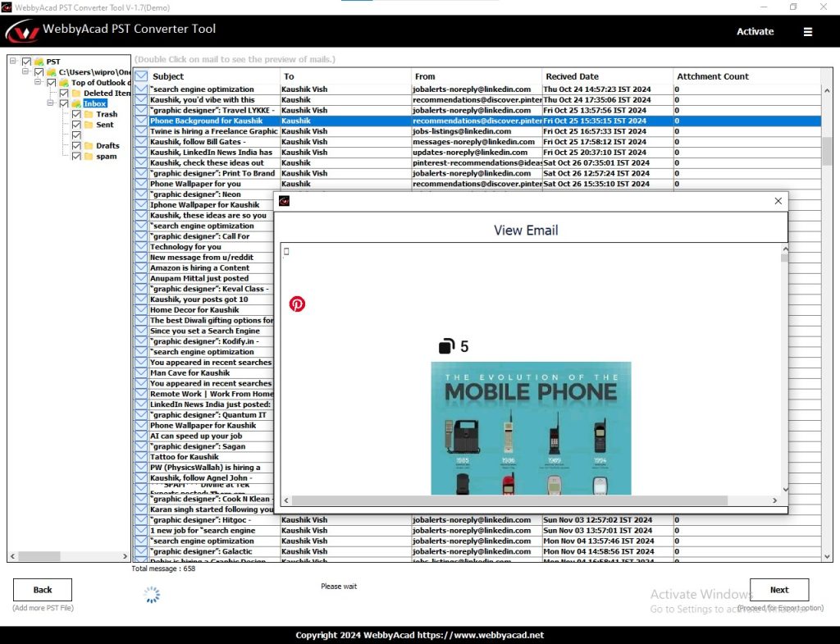
Task: Click the mail icon for 'AI can speed up your job'
Action: [141, 436]
